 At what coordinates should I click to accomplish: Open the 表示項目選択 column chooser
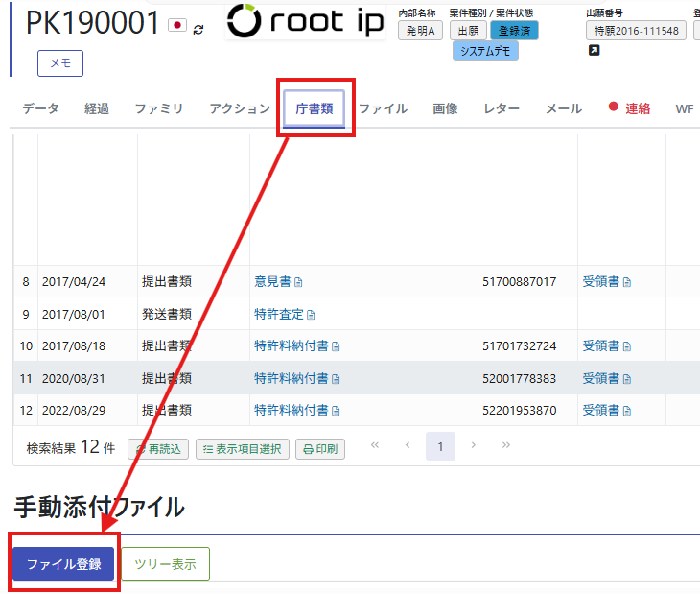[x=242, y=448]
